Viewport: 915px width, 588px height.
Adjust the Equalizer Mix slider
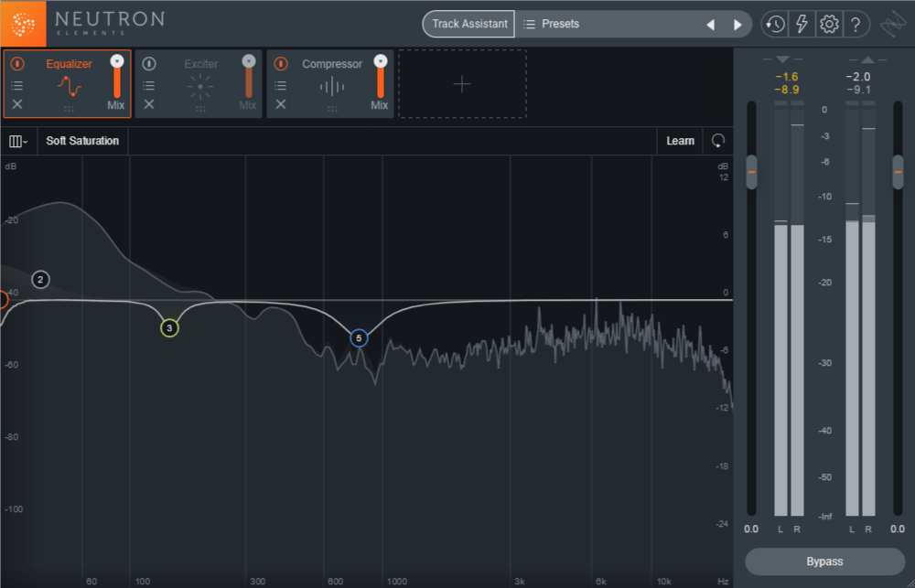click(x=117, y=77)
